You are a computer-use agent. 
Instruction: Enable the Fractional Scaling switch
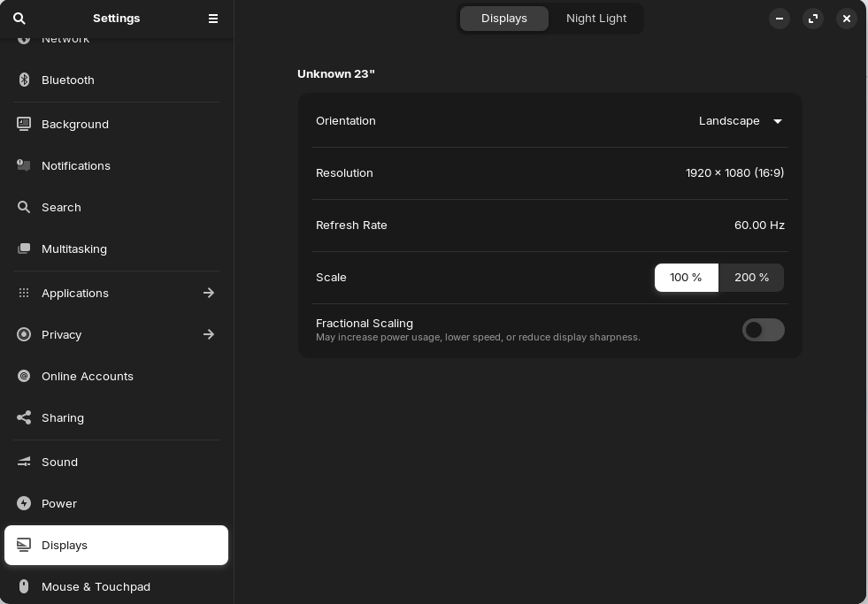pos(764,330)
